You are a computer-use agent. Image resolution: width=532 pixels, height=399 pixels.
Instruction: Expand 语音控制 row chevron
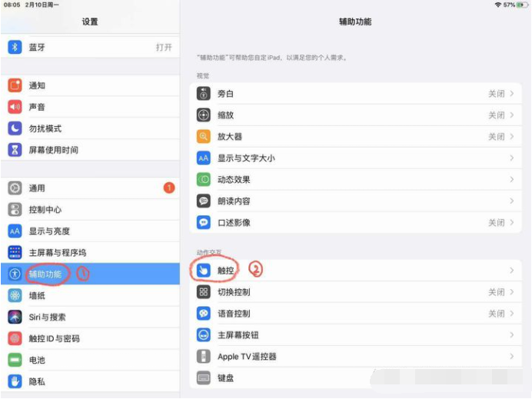(512, 314)
